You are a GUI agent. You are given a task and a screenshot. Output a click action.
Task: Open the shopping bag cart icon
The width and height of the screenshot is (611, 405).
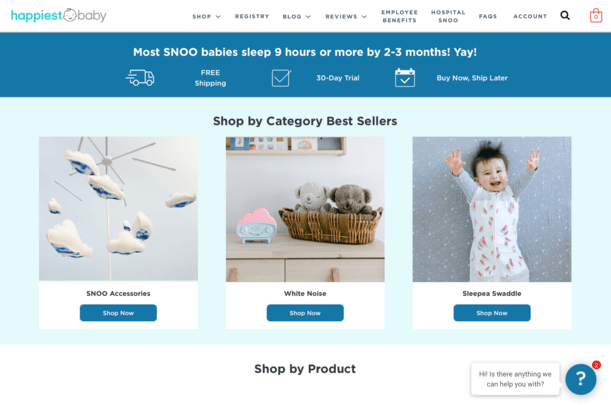point(595,16)
